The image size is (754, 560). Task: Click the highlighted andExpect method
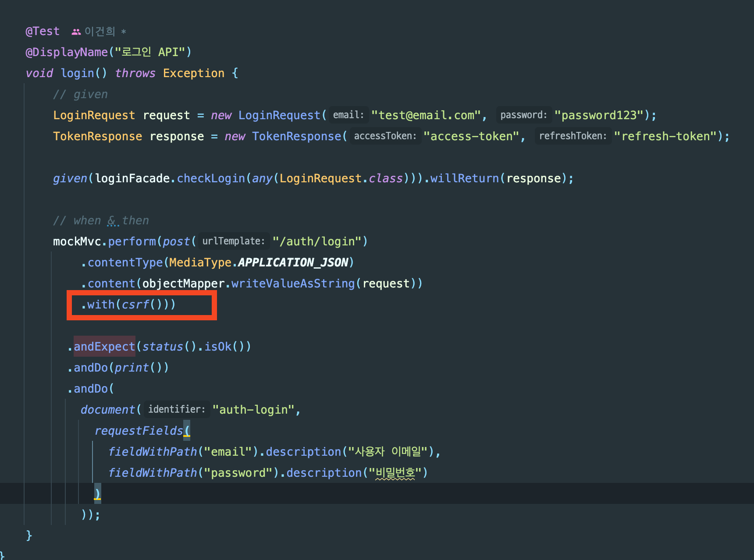(x=104, y=347)
